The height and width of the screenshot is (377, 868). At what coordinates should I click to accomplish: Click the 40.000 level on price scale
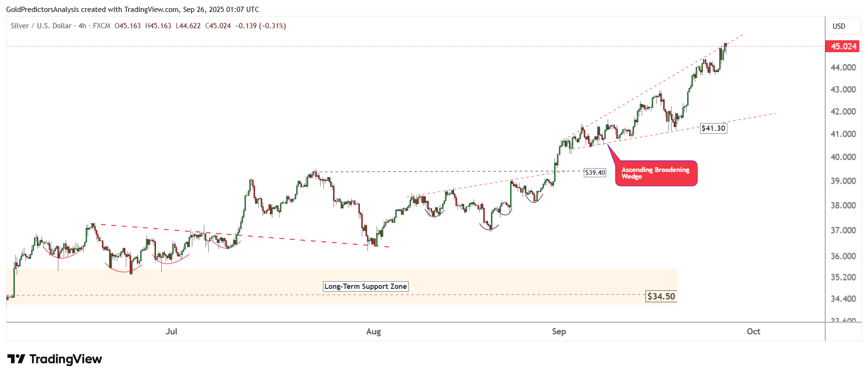pos(843,157)
